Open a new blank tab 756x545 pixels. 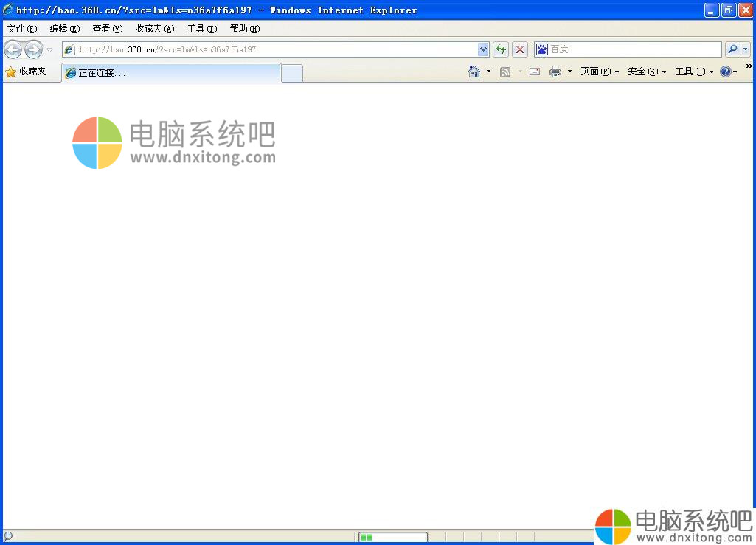click(x=292, y=73)
